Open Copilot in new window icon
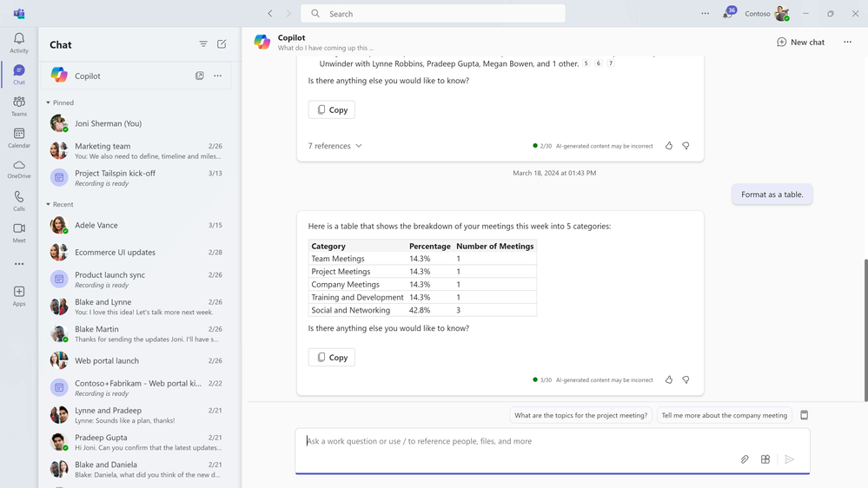Screen dimensions: 868x488 [199, 76]
